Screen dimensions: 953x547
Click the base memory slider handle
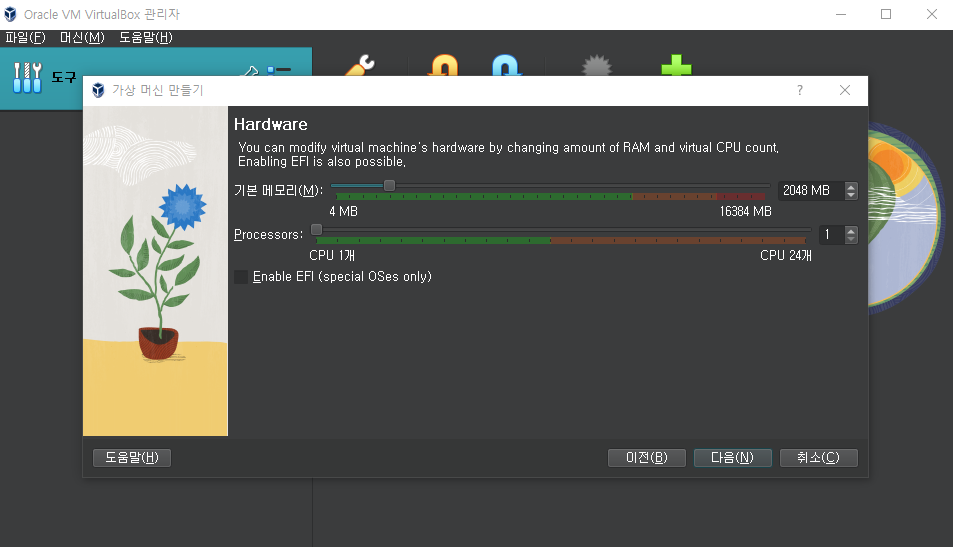(390, 185)
